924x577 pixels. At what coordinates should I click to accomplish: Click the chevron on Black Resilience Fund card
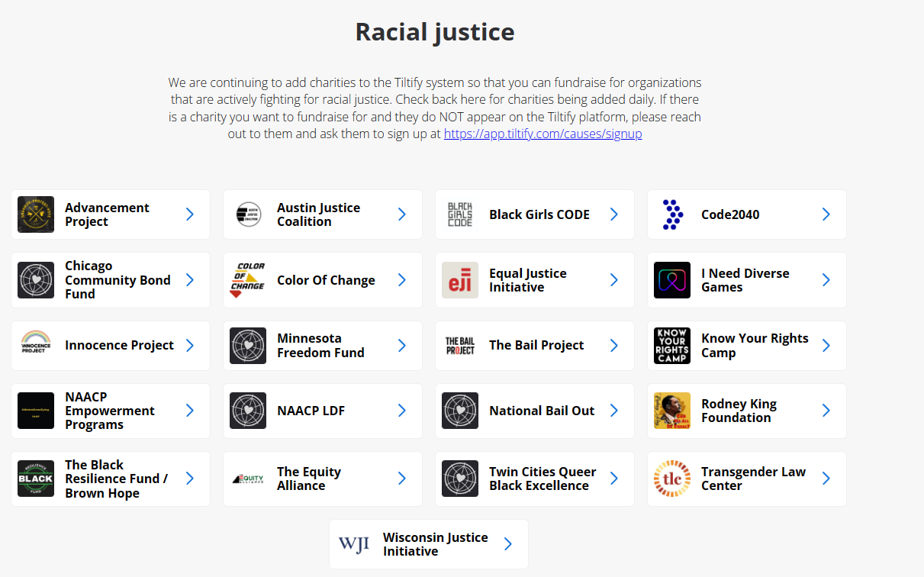point(190,479)
